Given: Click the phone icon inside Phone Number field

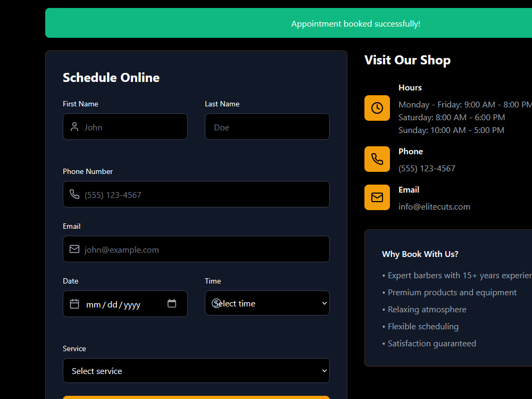Looking at the screenshot, I should 74,194.
